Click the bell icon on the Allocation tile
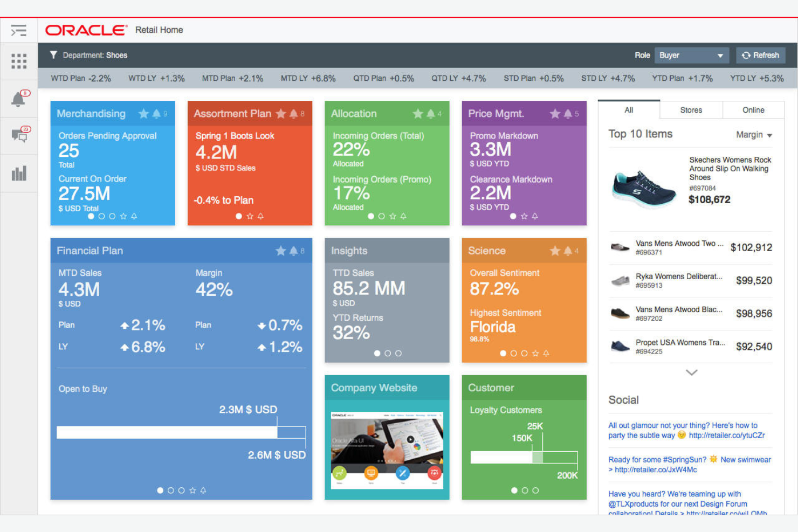This screenshot has width=798, height=532. click(430, 114)
